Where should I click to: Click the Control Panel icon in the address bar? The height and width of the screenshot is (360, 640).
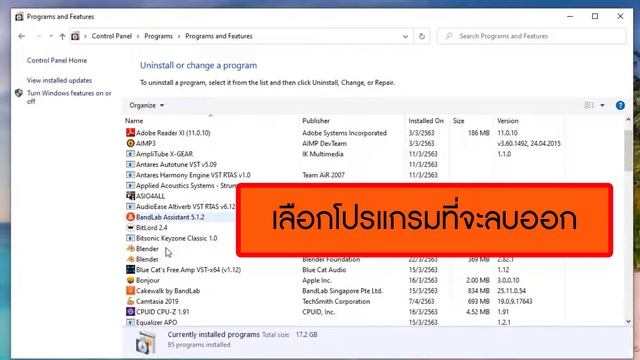pyautogui.click(x=75, y=36)
